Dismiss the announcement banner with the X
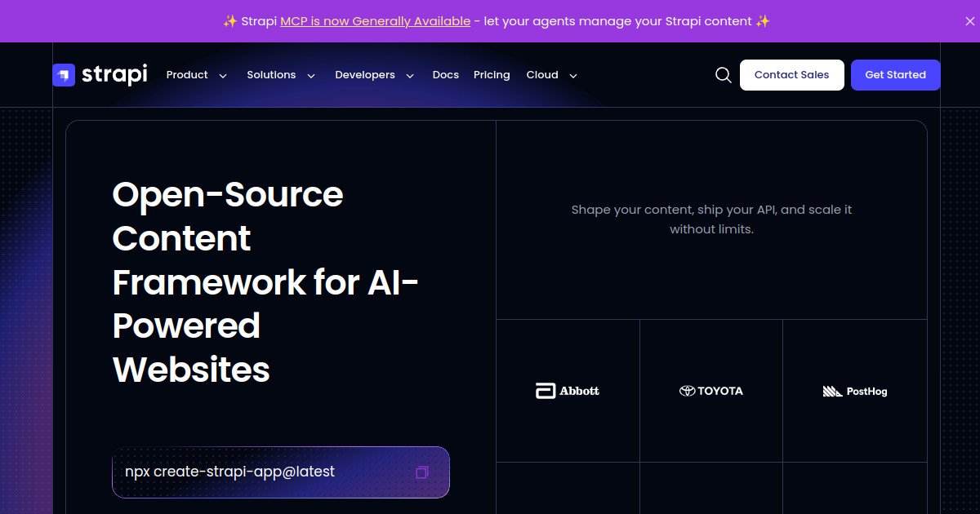Image resolution: width=980 pixels, height=514 pixels. [969, 21]
